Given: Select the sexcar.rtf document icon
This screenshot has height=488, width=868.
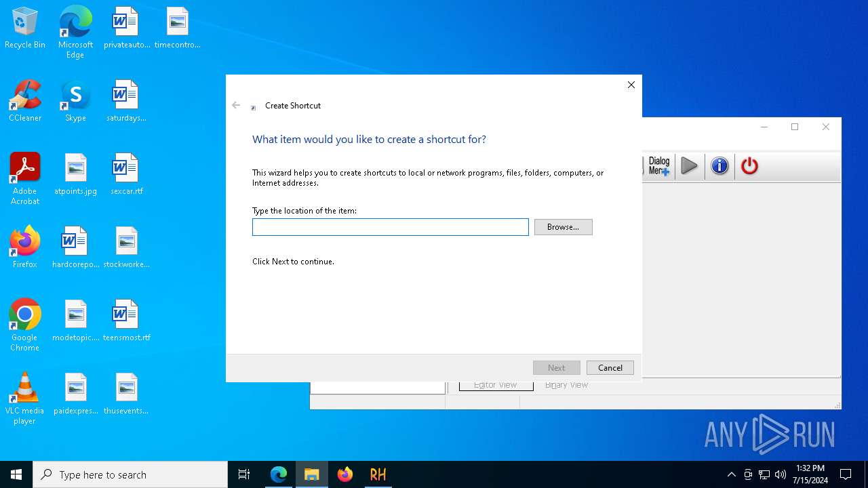Looking at the screenshot, I should 126,175.
